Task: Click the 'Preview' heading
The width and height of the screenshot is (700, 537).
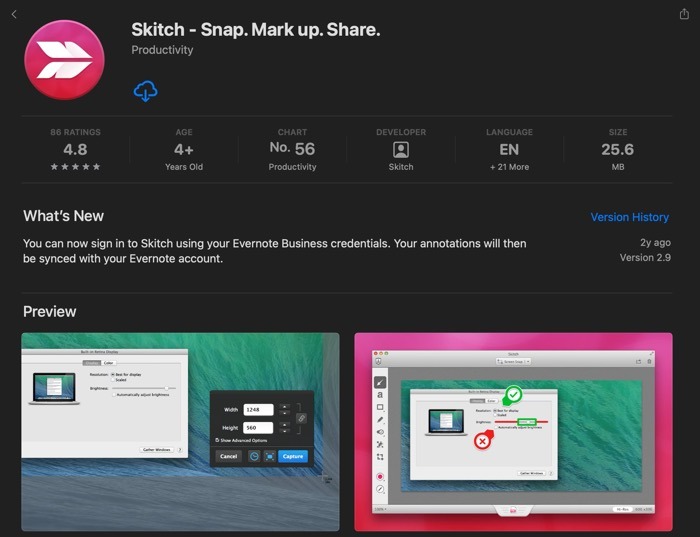Action: click(50, 312)
